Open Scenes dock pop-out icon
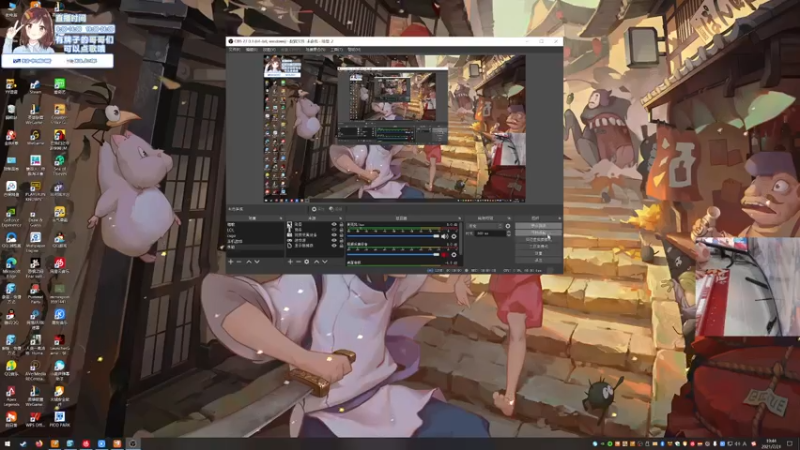 [x=281, y=218]
